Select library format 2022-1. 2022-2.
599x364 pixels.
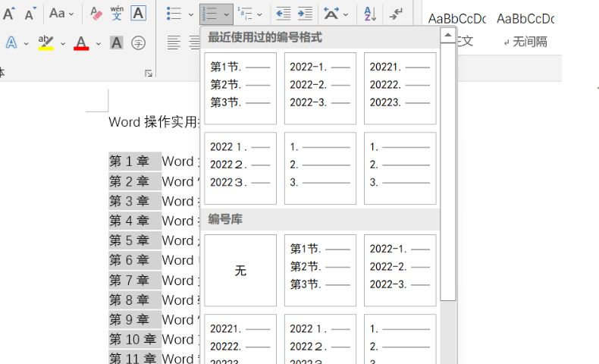[400, 271]
